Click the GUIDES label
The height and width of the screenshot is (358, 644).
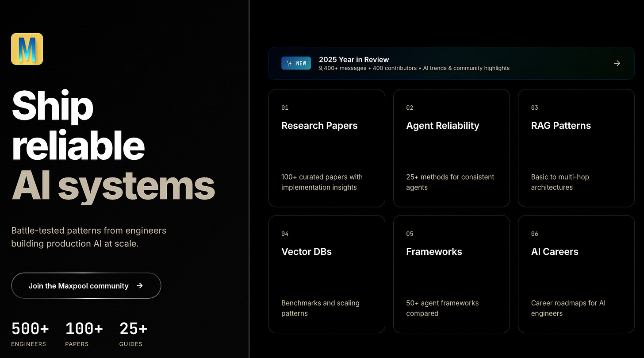tap(131, 344)
